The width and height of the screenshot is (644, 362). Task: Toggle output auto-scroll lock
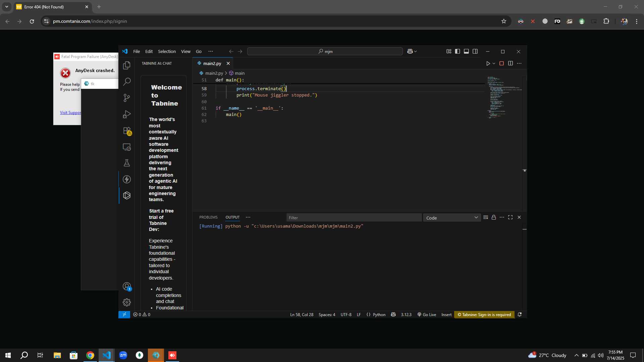click(x=494, y=217)
